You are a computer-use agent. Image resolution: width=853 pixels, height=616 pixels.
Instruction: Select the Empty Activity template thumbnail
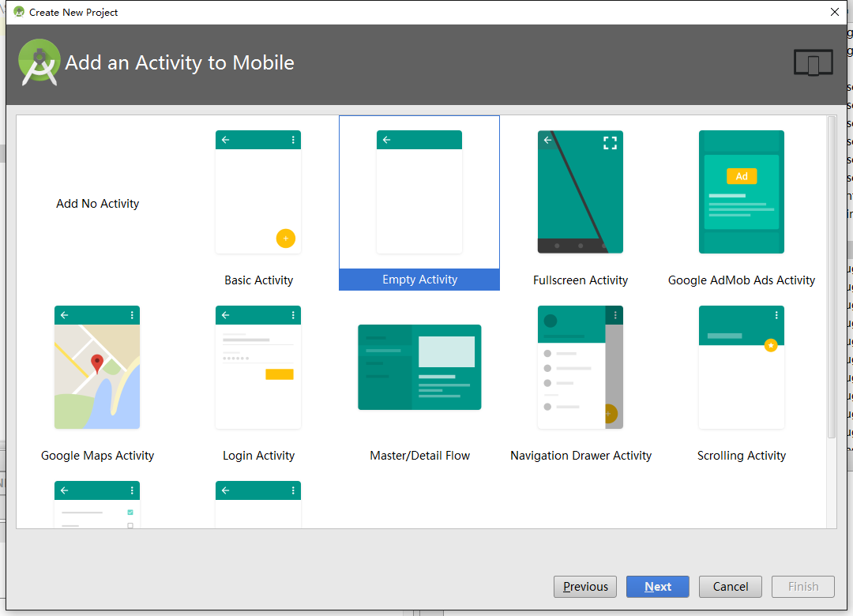tap(419, 192)
